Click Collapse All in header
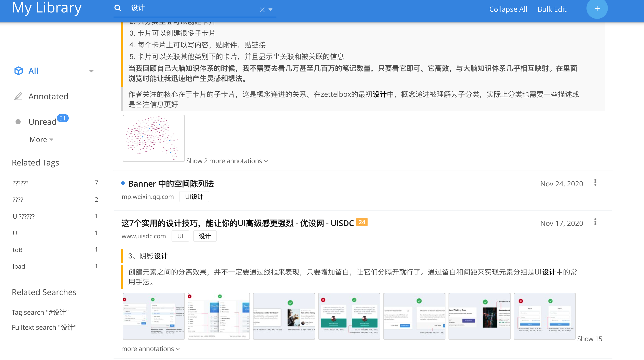Viewport: 644px width, 360px height. pos(508,9)
